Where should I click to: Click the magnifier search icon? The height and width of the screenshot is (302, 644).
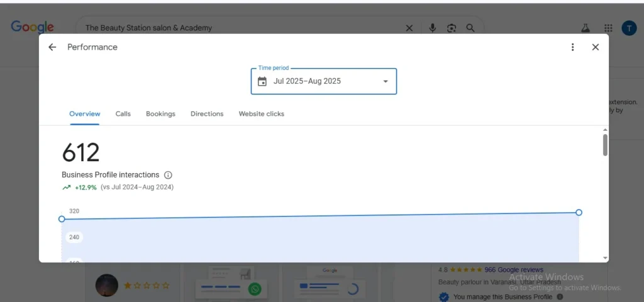[470, 28]
